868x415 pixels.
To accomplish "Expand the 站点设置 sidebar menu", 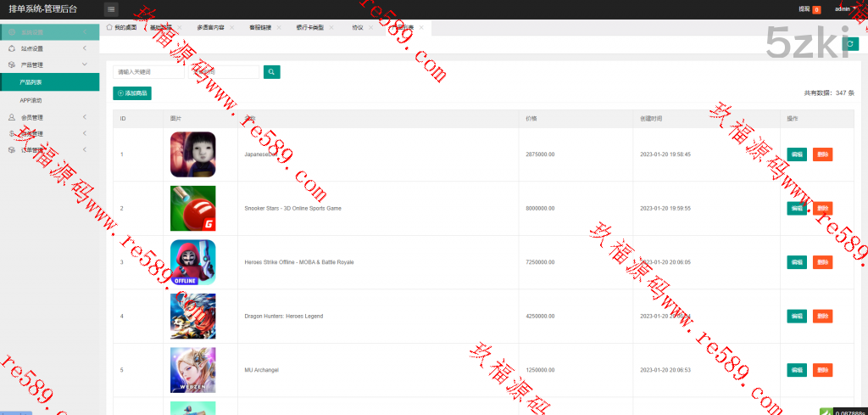I will pyautogui.click(x=42, y=48).
